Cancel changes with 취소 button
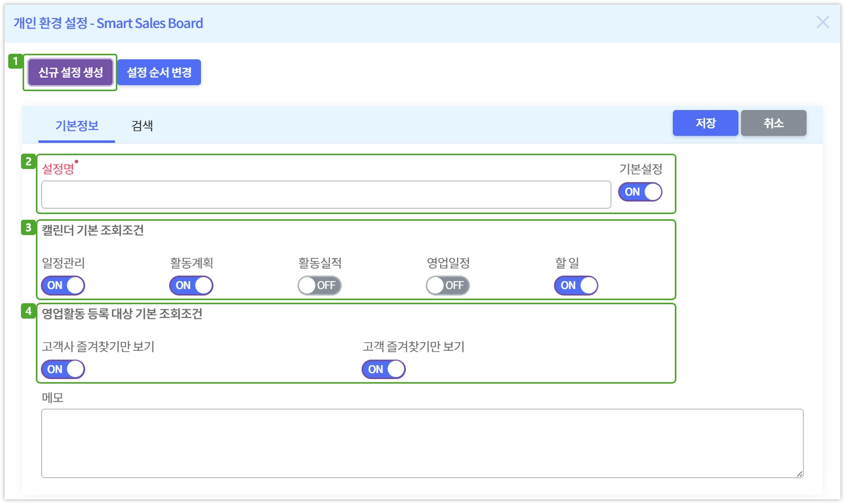845x504 pixels. (773, 123)
